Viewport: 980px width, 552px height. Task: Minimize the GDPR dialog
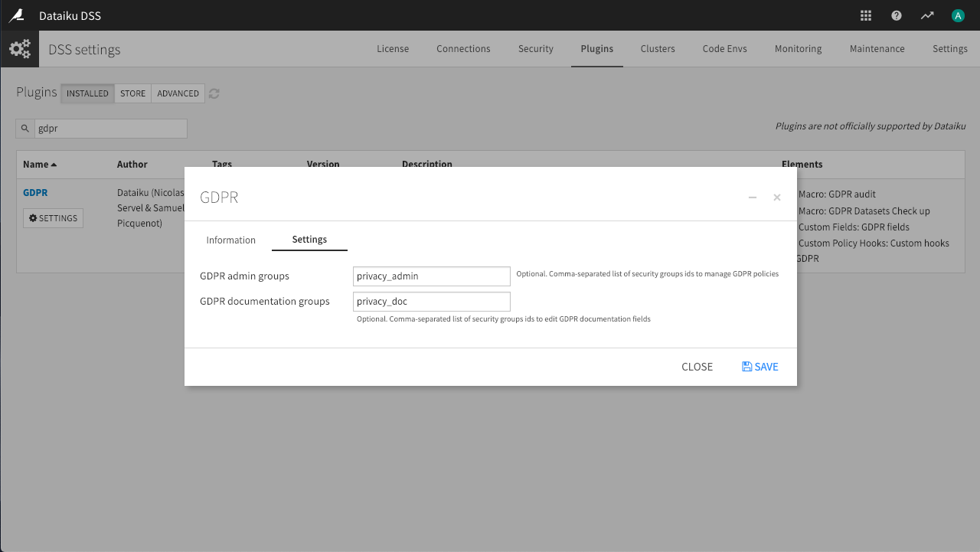(753, 198)
